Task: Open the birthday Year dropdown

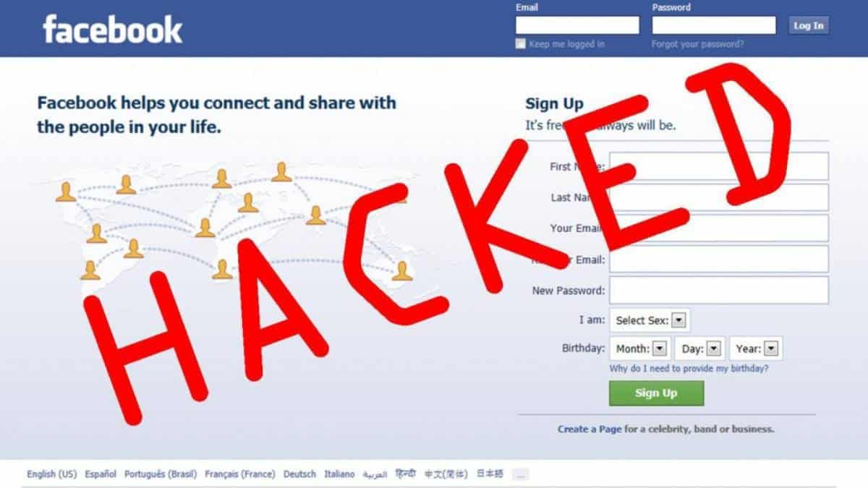Action: coord(756,348)
